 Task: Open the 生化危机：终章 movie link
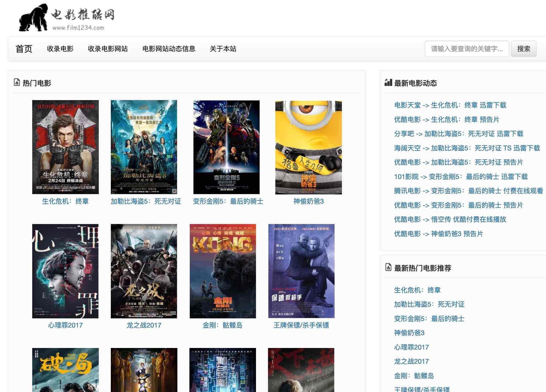65,202
